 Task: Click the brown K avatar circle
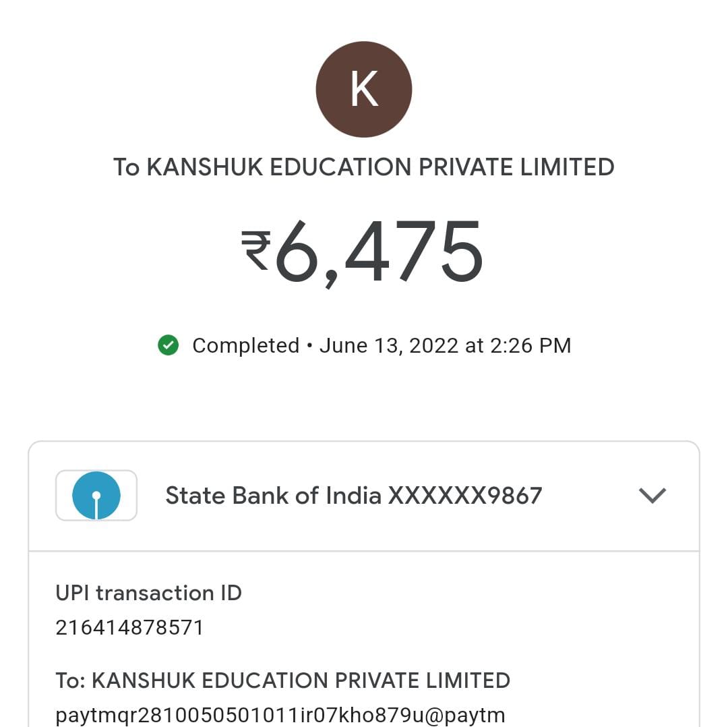coord(364,89)
